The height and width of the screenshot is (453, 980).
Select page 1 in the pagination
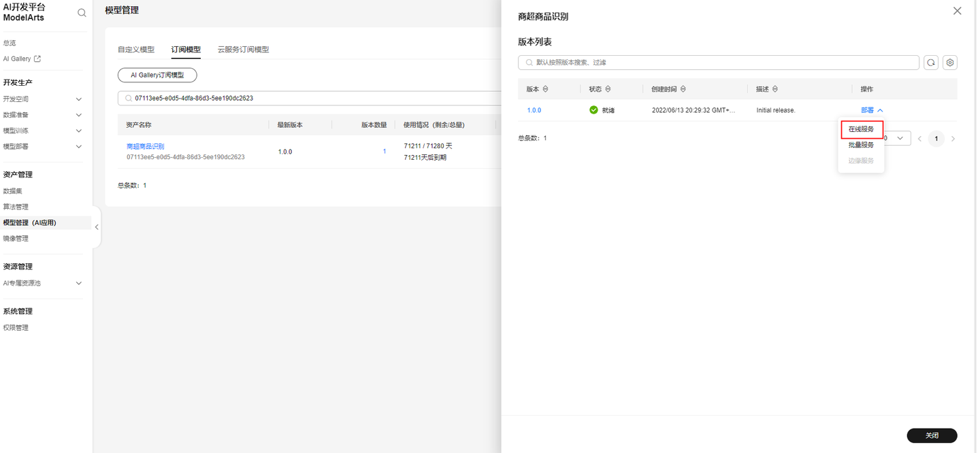click(x=936, y=139)
